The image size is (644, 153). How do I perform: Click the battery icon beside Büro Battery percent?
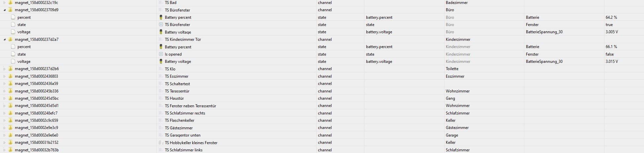[x=161, y=17]
